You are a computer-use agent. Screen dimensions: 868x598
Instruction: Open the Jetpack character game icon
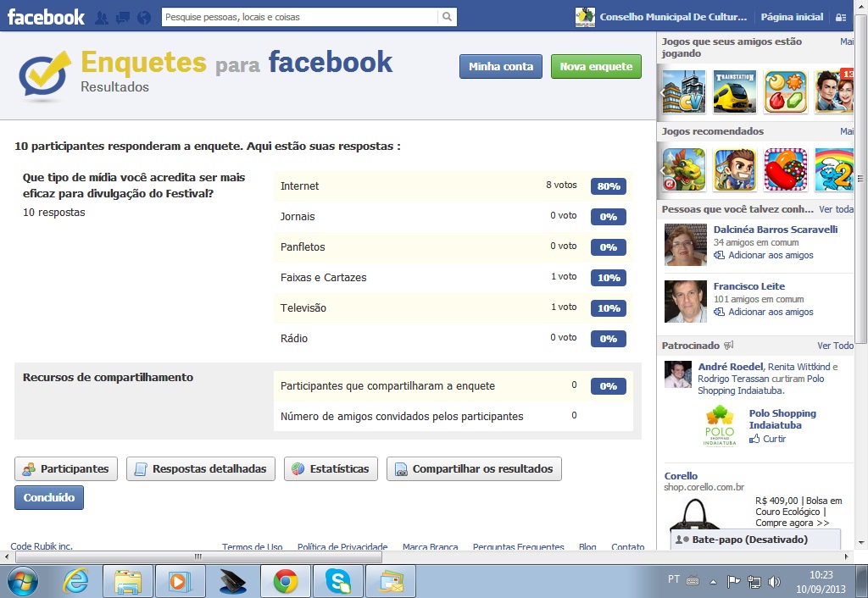click(735, 169)
